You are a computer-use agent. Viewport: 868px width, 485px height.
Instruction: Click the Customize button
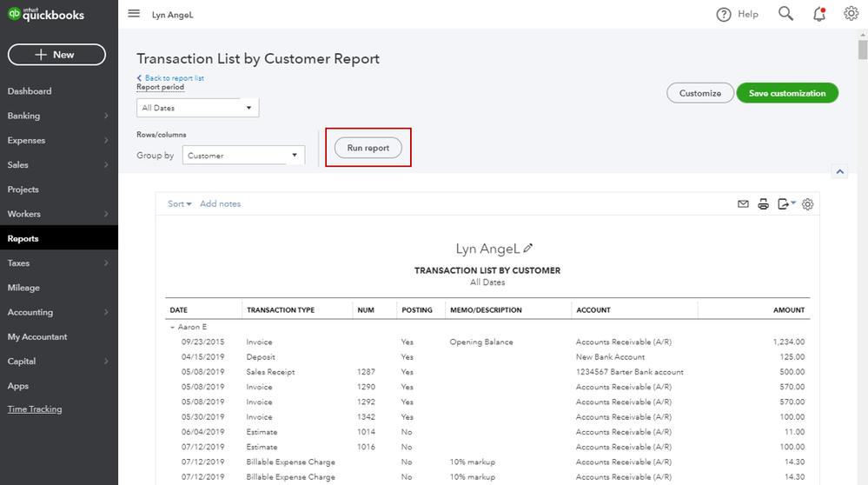(700, 93)
